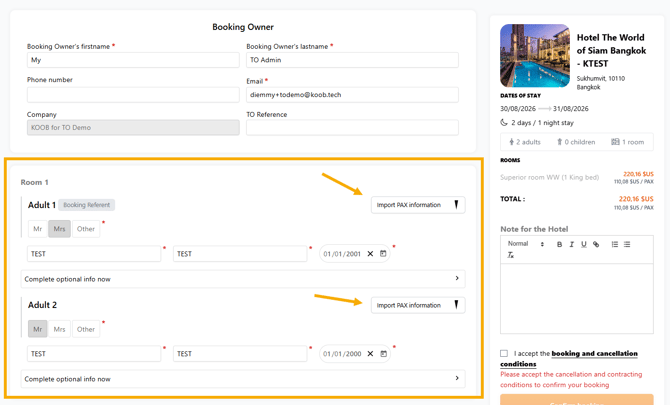Open calendar picker for Adult 2 birthdate

click(384, 354)
